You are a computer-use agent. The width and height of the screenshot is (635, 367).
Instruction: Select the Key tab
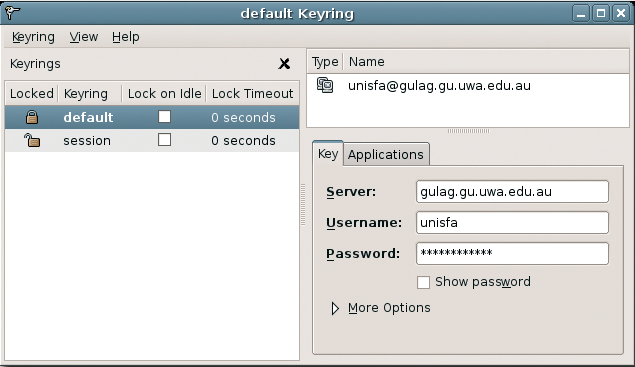[x=328, y=154]
